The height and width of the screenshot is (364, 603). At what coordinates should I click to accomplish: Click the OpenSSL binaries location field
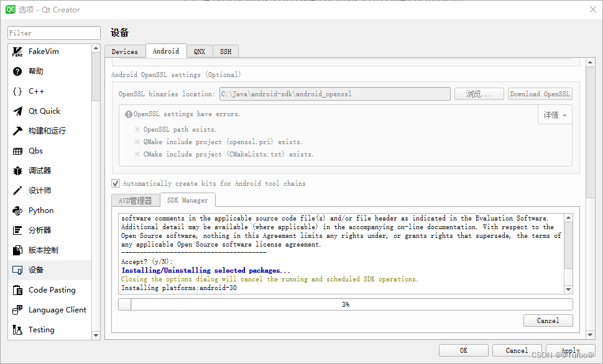click(334, 94)
